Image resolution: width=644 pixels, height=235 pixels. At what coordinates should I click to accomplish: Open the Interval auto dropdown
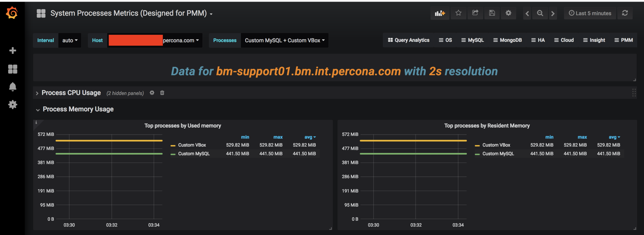pyautogui.click(x=70, y=40)
